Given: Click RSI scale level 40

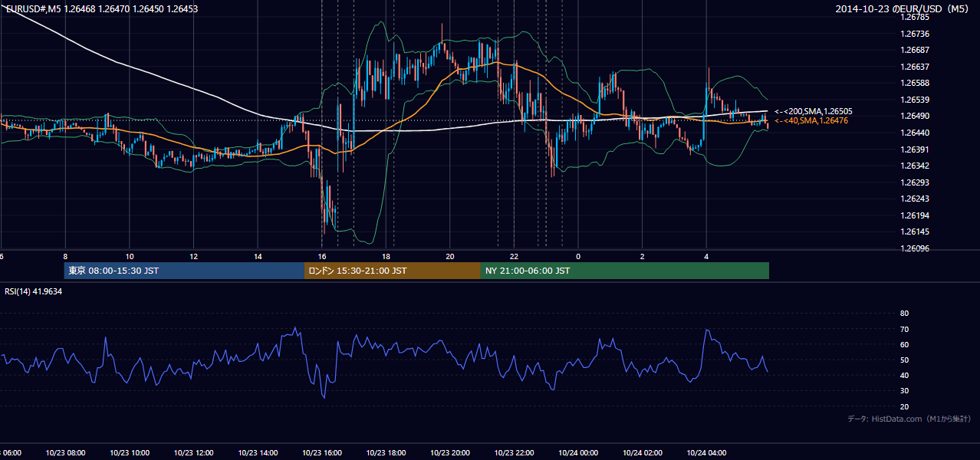Looking at the screenshot, I should point(904,376).
